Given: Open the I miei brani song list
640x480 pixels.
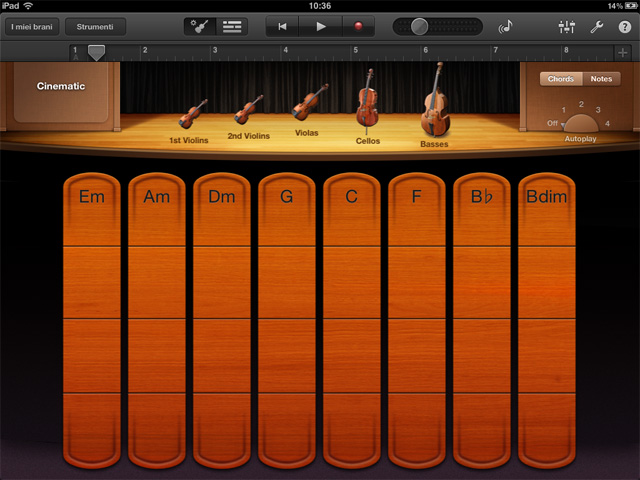Looking at the screenshot, I should 32,27.
